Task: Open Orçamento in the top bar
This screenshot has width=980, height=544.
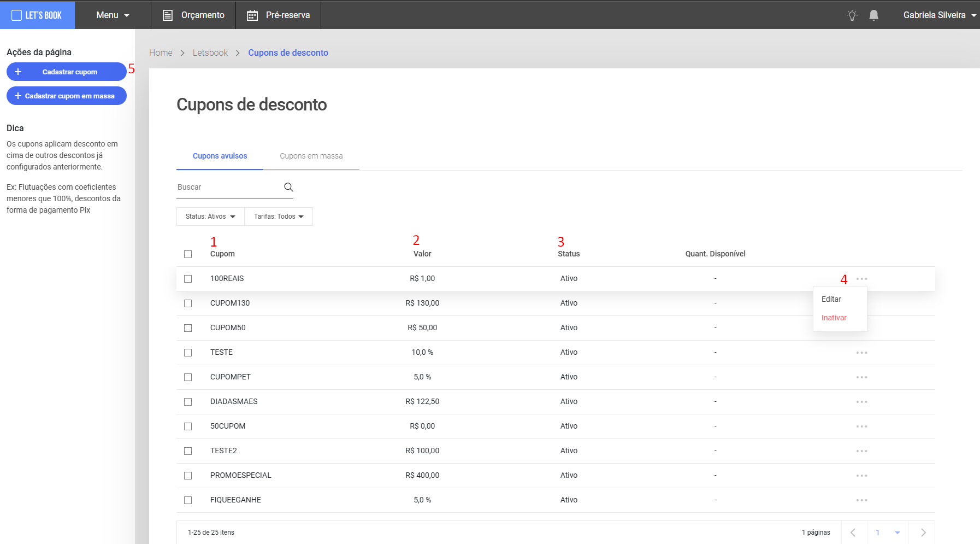Action: point(193,15)
